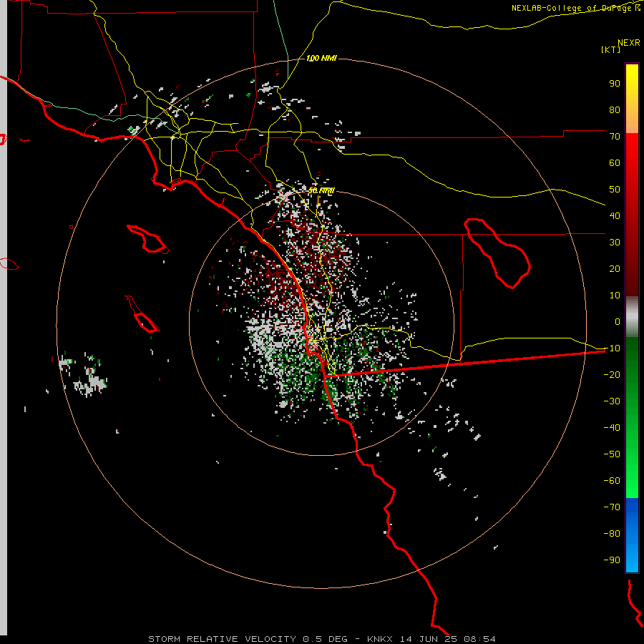This screenshot has height=644, width=644.
Task: Pick the gray zero-velocity band
Action: pos(632,317)
